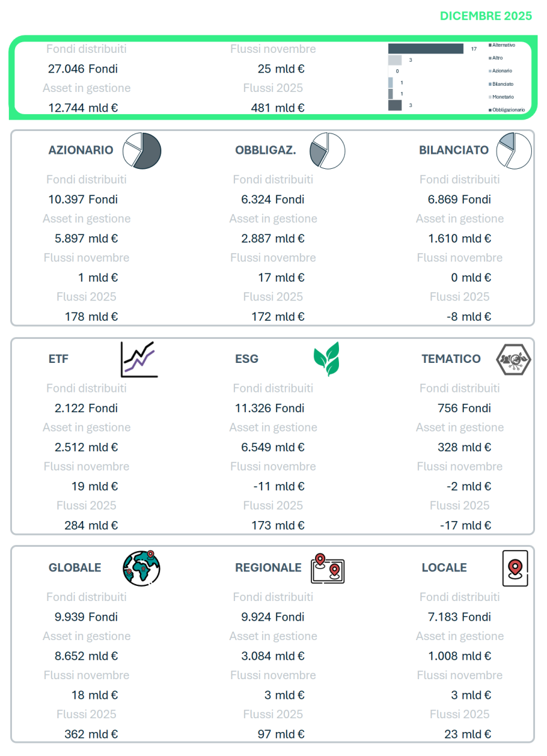The height and width of the screenshot is (756, 547).
Task: Select the ETF line chart icon
Action: point(139,359)
